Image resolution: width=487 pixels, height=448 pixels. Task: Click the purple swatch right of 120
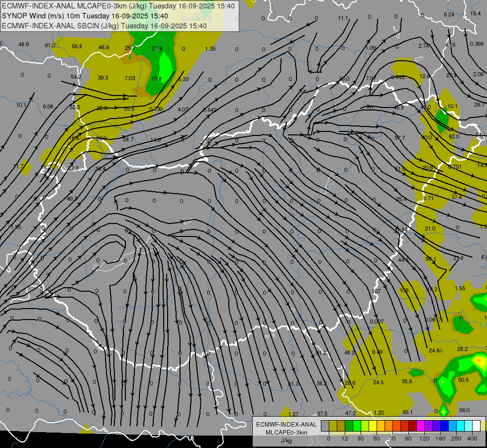click(x=429, y=426)
